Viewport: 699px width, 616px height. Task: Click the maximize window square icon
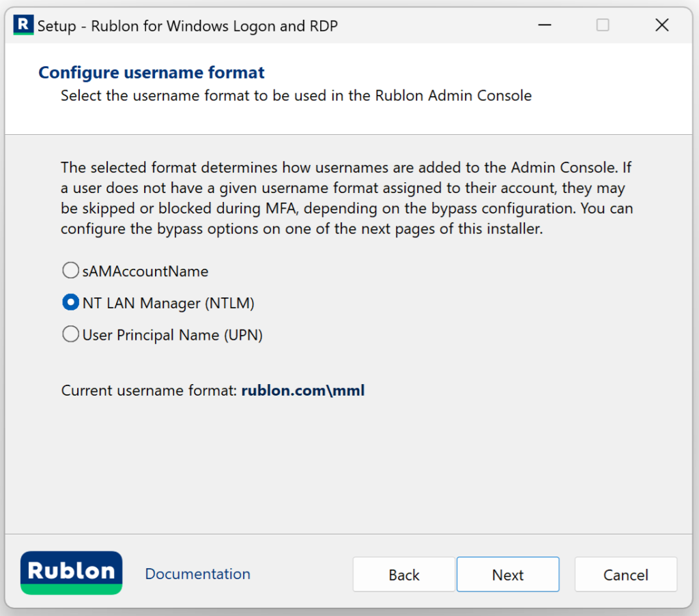pos(603,26)
